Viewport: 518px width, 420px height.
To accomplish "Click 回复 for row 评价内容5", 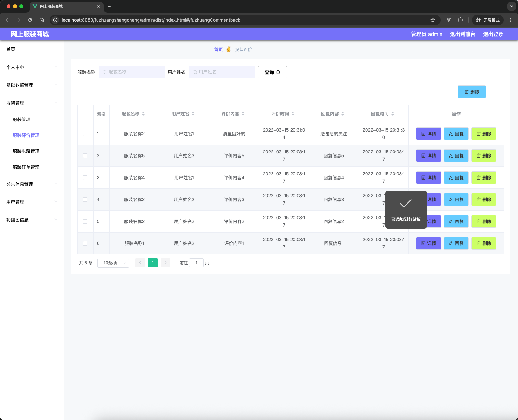I will (x=456, y=156).
